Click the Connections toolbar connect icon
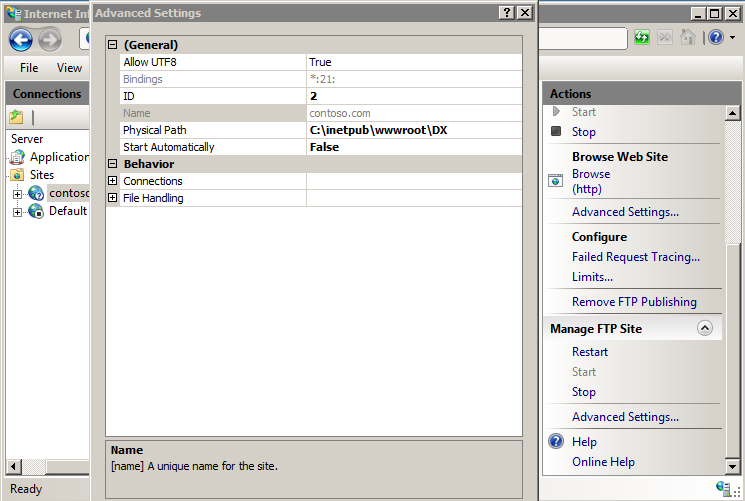This screenshot has width=745, height=501. point(16,116)
